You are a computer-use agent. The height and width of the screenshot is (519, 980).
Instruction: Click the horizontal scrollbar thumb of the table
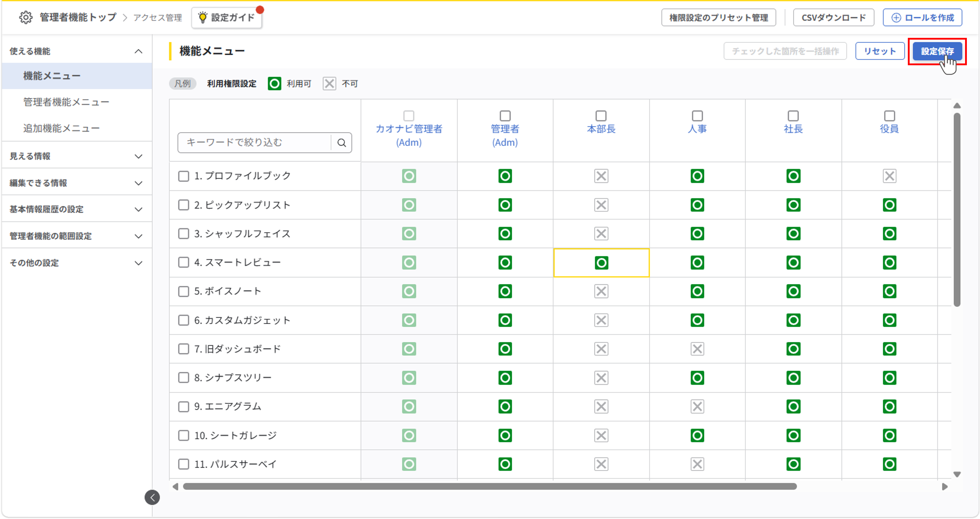490,487
